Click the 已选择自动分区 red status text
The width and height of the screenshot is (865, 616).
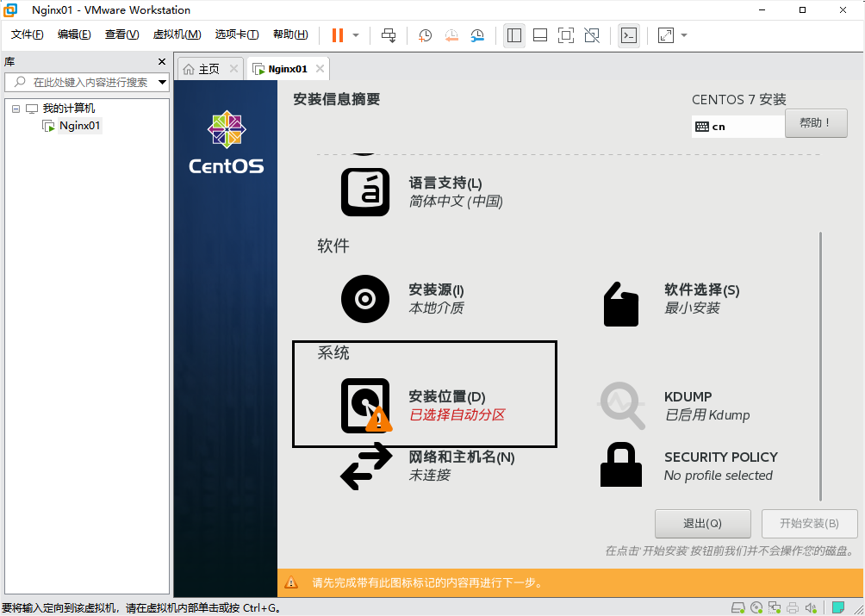(x=457, y=414)
